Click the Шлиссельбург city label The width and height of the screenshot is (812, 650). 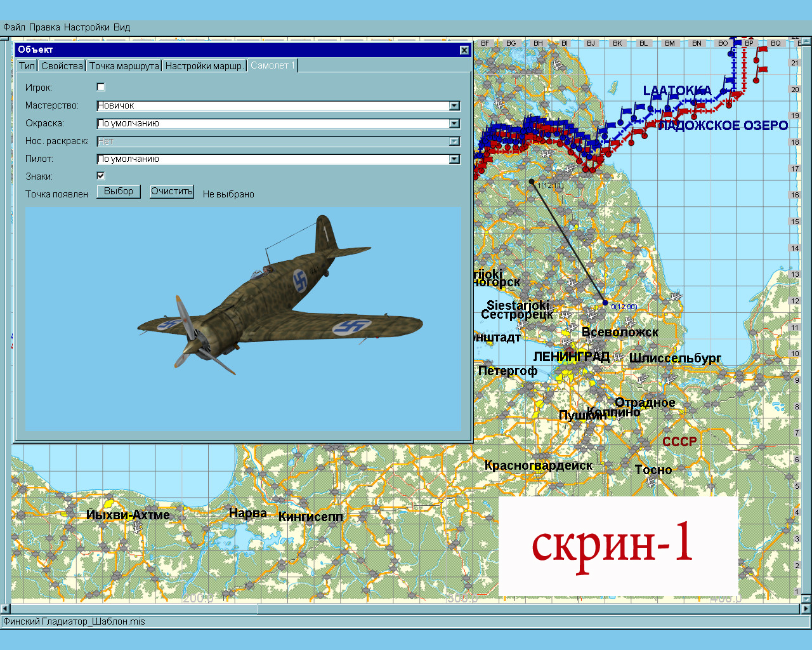tap(675, 358)
